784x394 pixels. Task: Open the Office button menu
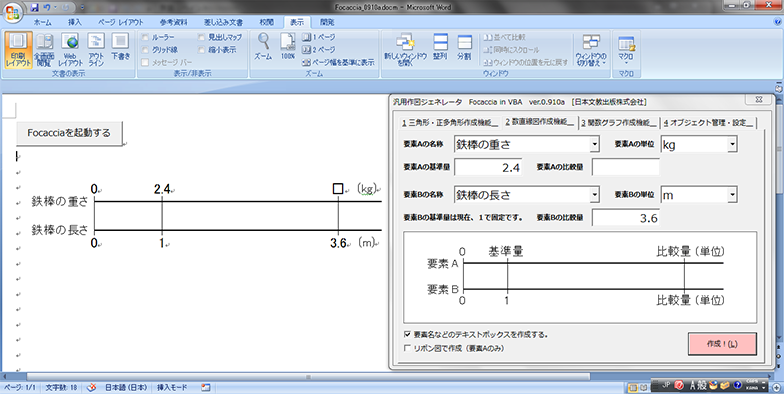click(14, 11)
